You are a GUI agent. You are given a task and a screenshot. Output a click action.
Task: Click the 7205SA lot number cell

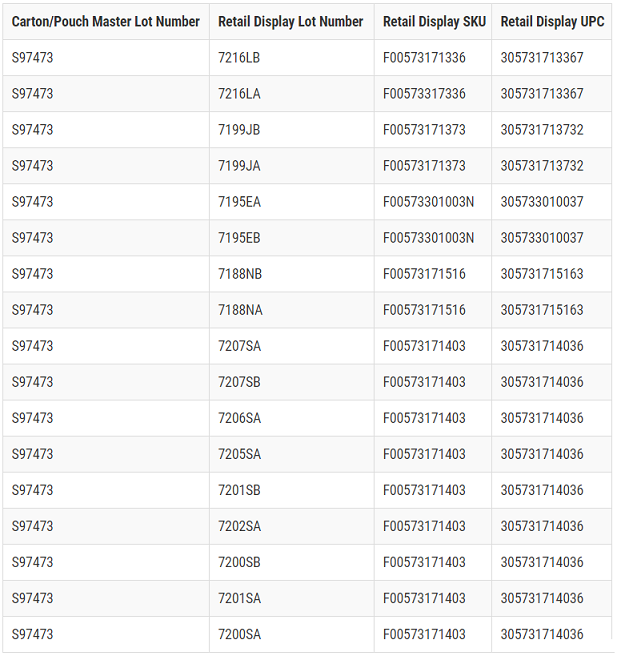point(239,454)
